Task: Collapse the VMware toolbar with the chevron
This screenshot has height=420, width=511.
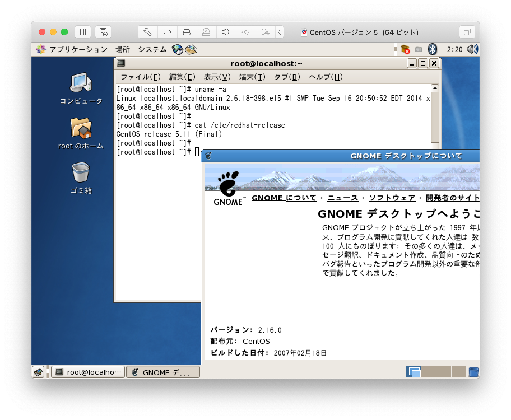Action: coord(279,32)
